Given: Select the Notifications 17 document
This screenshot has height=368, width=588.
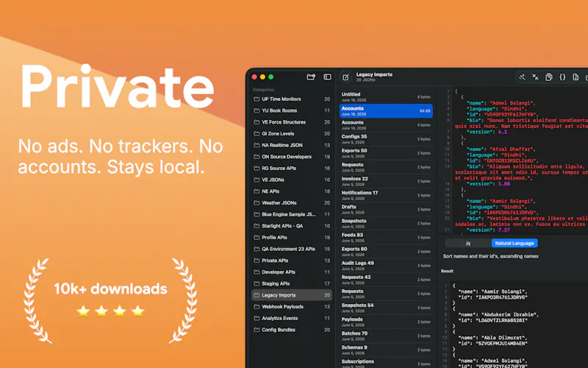Looking at the screenshot, I should pyautogui.click(x=386, y=195).
